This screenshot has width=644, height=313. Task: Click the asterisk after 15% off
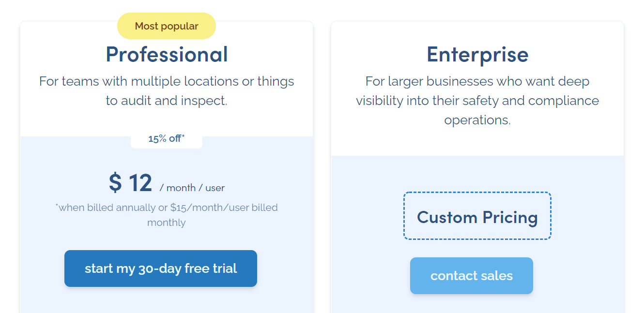[x=183, y=137]
